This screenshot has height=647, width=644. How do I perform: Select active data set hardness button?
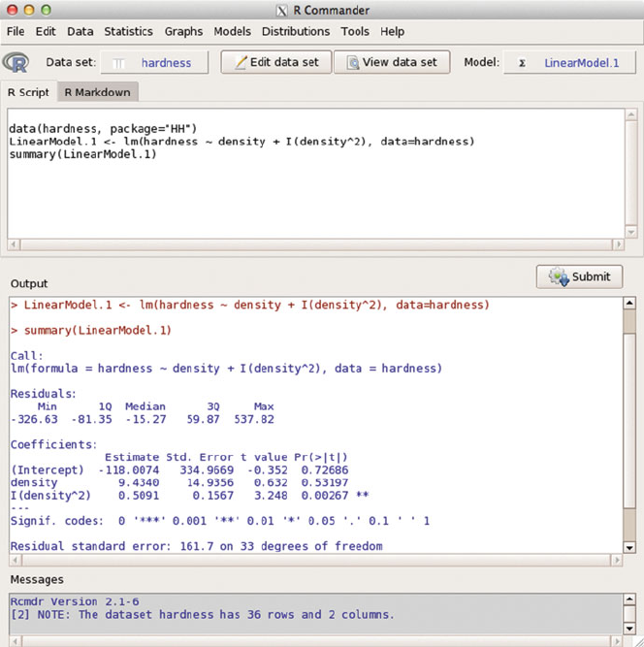tap(155, 63)
